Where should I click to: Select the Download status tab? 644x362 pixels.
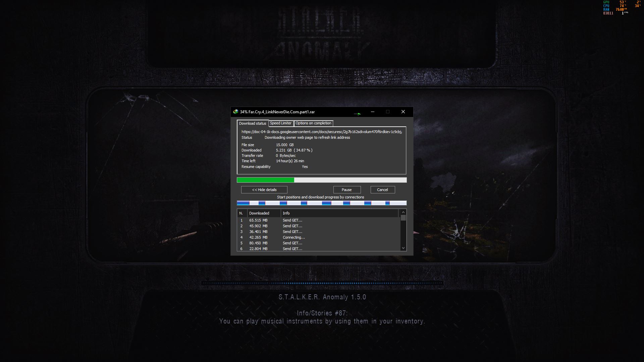(253, 124)
